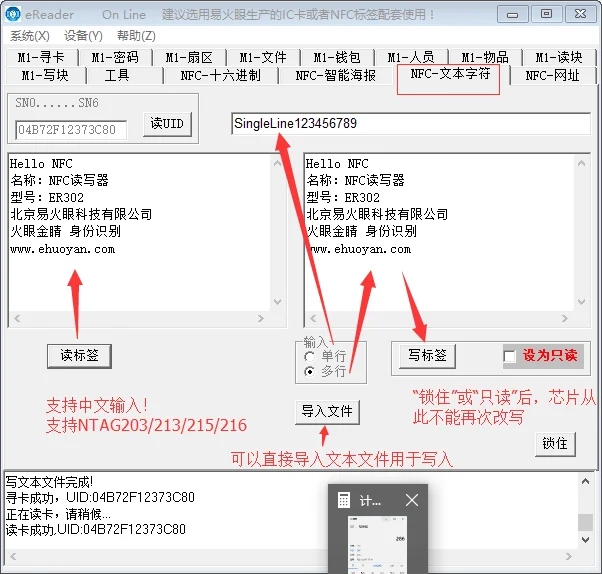Switch to the NFC-十六进制 tab

pos(221,75)
